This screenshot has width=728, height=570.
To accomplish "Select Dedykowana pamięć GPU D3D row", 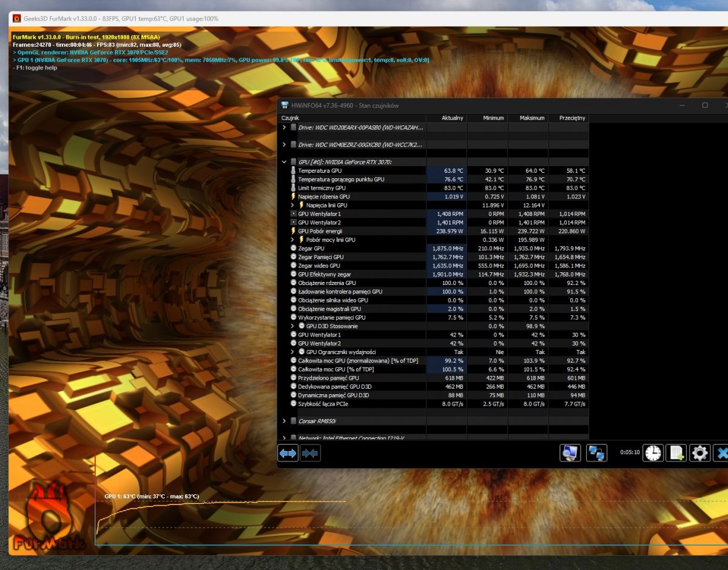I will pos(434,386).
